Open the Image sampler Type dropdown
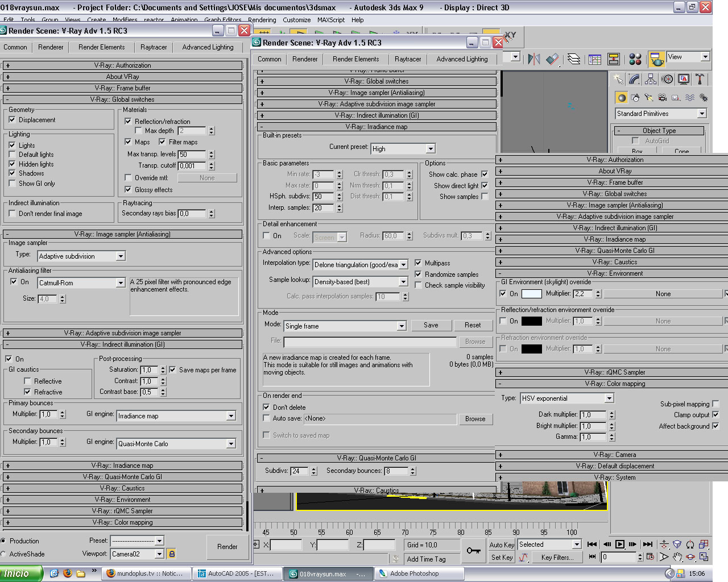The height and width of the screenshot is (582, 728). tap(81, 256)
